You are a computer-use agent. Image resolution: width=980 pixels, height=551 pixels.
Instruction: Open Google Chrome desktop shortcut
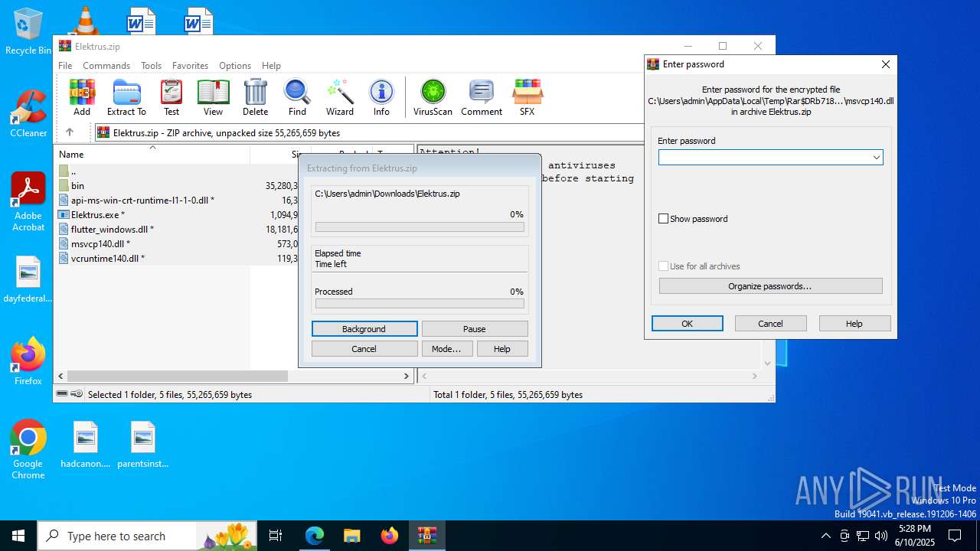coord(28,449)
